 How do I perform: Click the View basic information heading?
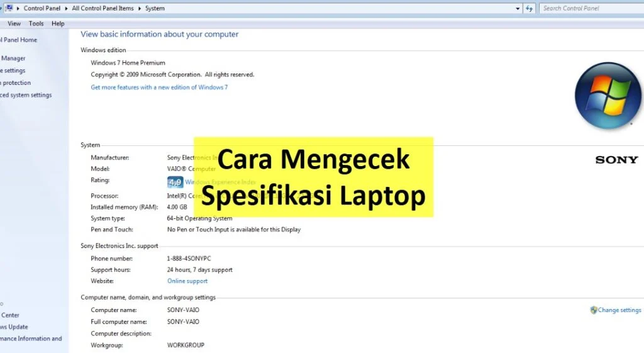tap(159, 35)
